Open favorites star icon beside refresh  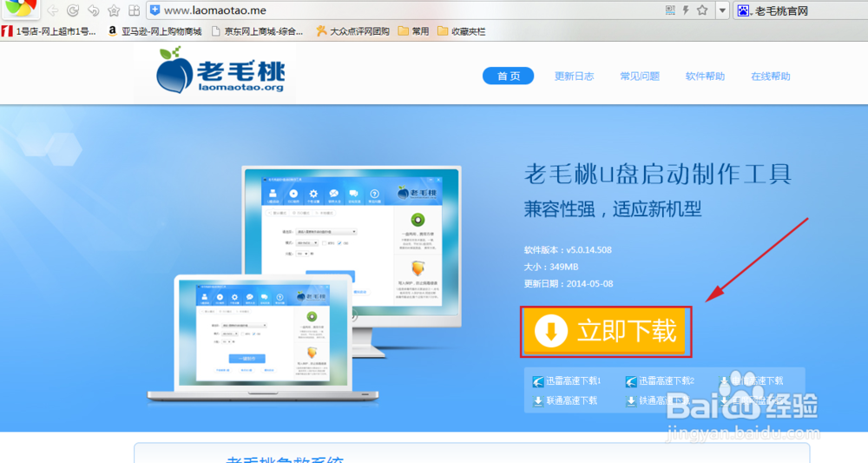114,10
